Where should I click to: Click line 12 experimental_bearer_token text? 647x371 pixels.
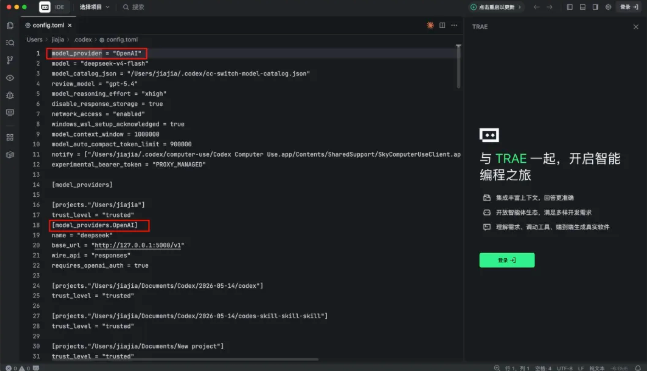[x=128, y=164]
